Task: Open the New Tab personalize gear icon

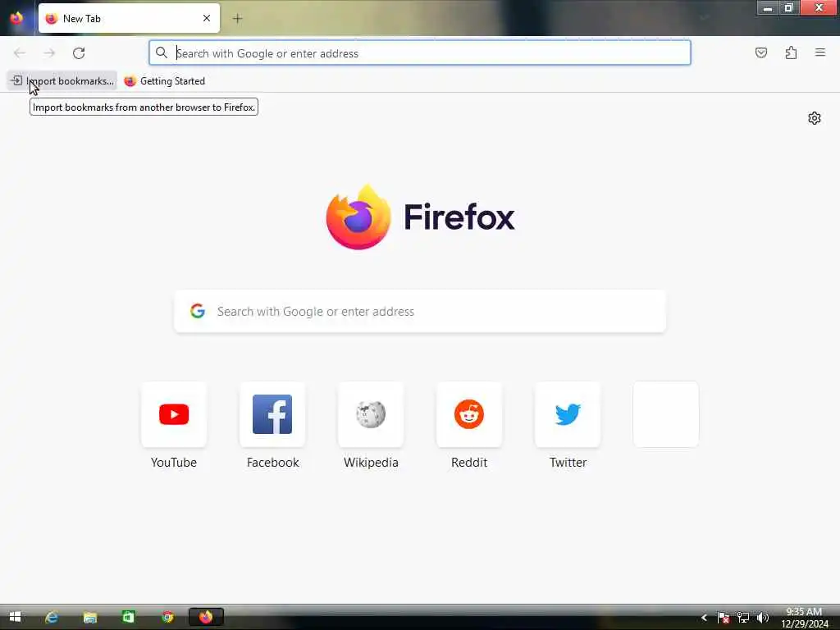Action: click(x=815, y=118)
